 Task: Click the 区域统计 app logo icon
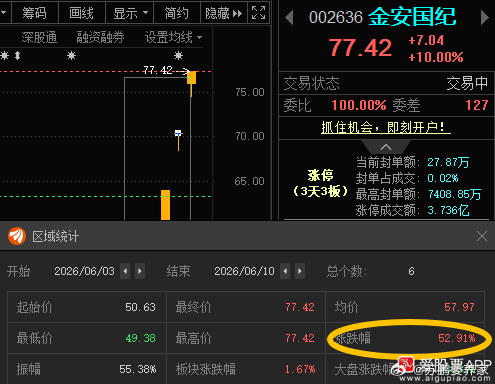coord(17,236)
